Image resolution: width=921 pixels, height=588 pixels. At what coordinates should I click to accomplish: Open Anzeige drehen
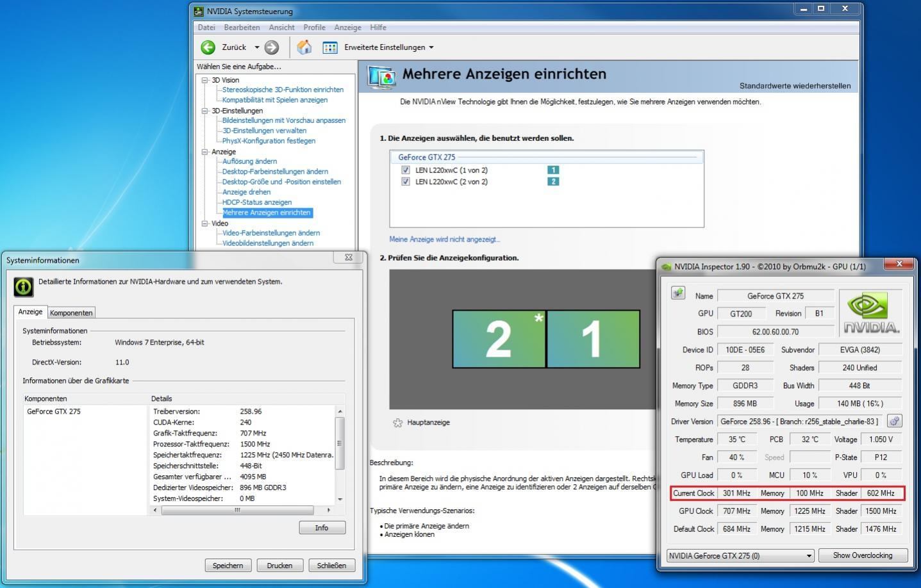pos(246,192)
